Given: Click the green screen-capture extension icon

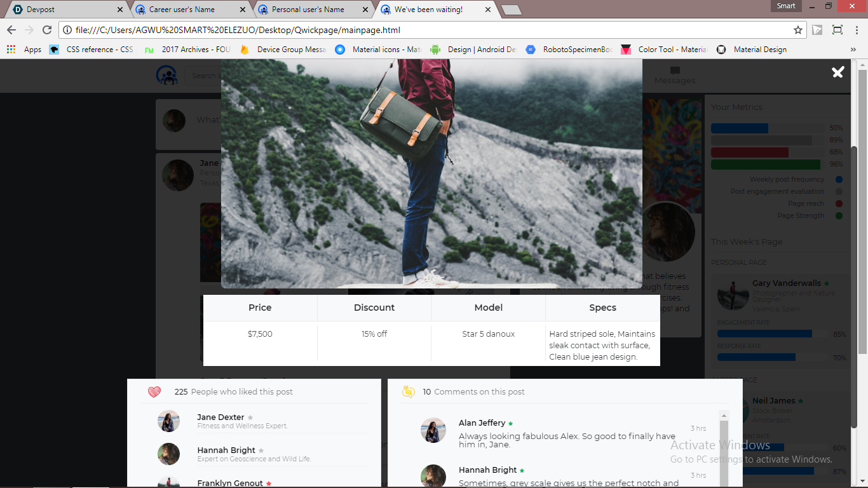Looking at the screenshot, I should click(x=837, y=30).
